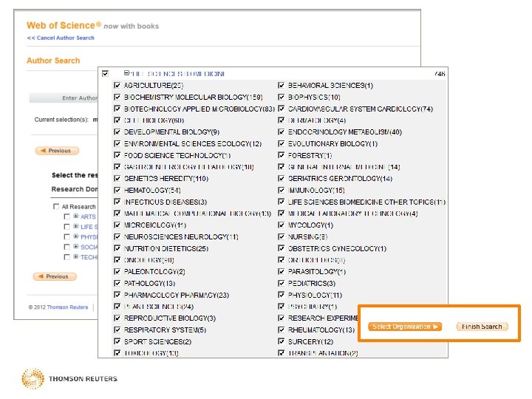Uncheck the RHEUMATOLOGY checkbox

(x=281, y=330)
